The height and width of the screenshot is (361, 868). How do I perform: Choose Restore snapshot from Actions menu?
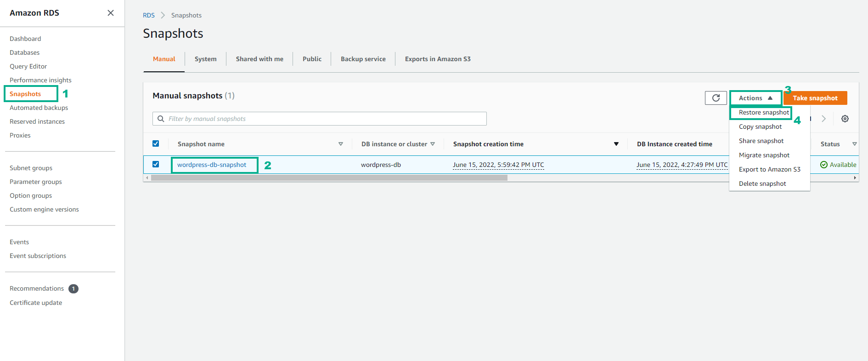[x=764, y=112]
